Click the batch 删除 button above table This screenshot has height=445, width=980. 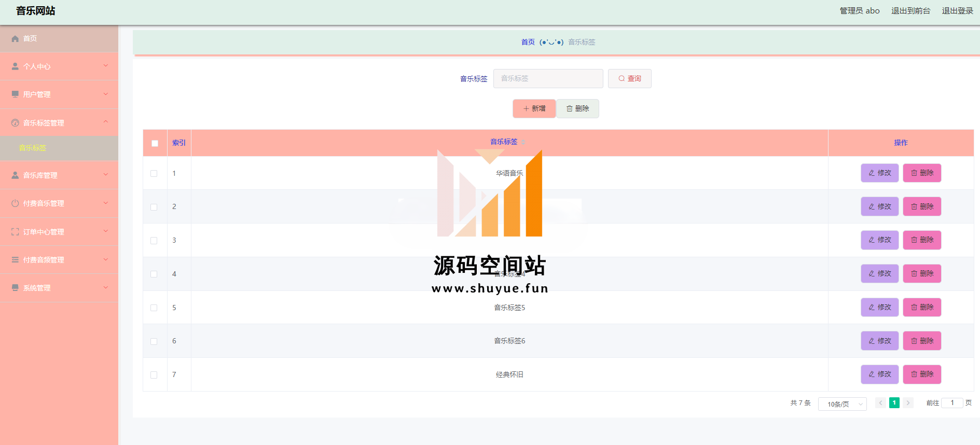point(577,108)
